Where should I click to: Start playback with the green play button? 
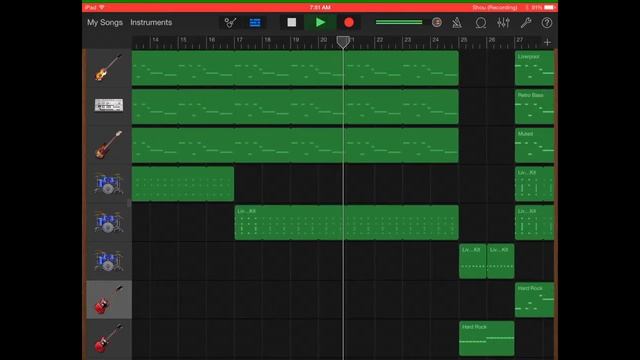pyautogui.click(x=320, y=22)
